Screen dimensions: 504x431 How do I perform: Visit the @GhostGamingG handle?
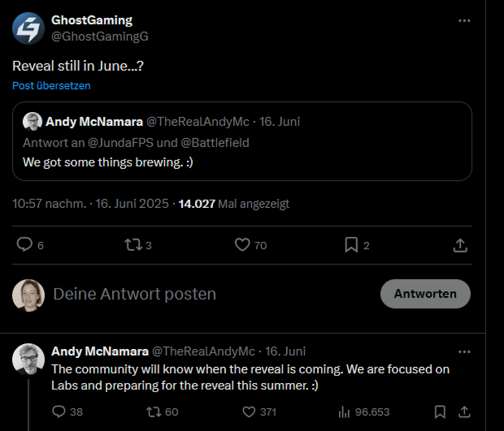tap(100, 37)
